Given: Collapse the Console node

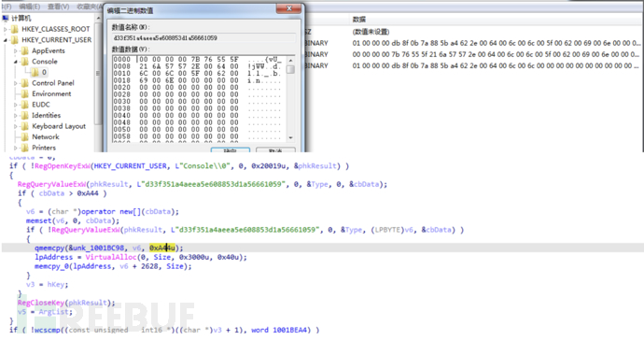Looking at the screenshot, I should [16, 62].
